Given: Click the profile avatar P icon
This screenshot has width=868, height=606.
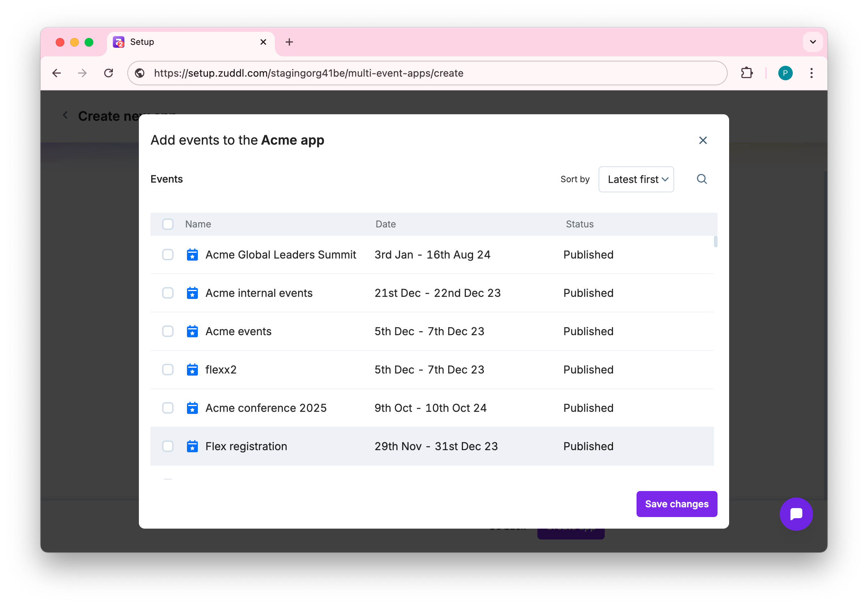Looking at the screenshot, I should (785, 73).
